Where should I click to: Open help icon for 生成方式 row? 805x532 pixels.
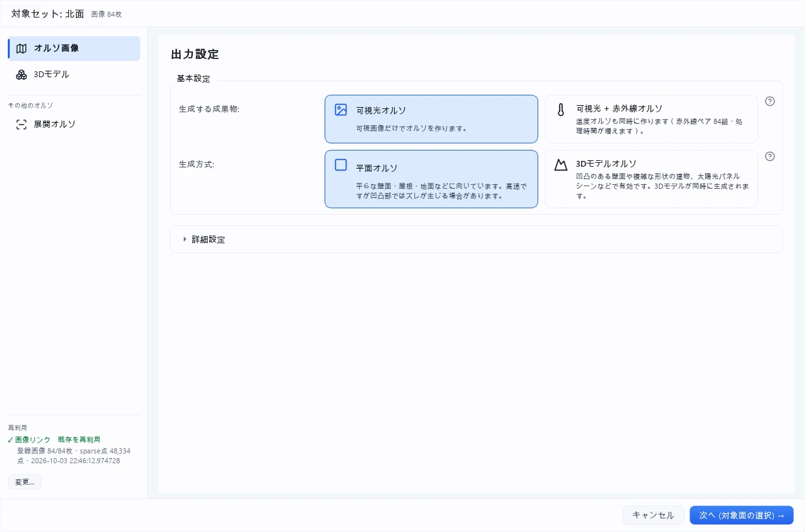tap(770, 156)
